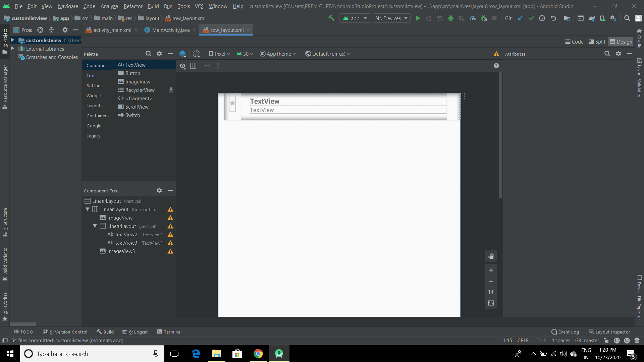Click the Layout Inspector link
644x362 pixels.
(613, 332)
